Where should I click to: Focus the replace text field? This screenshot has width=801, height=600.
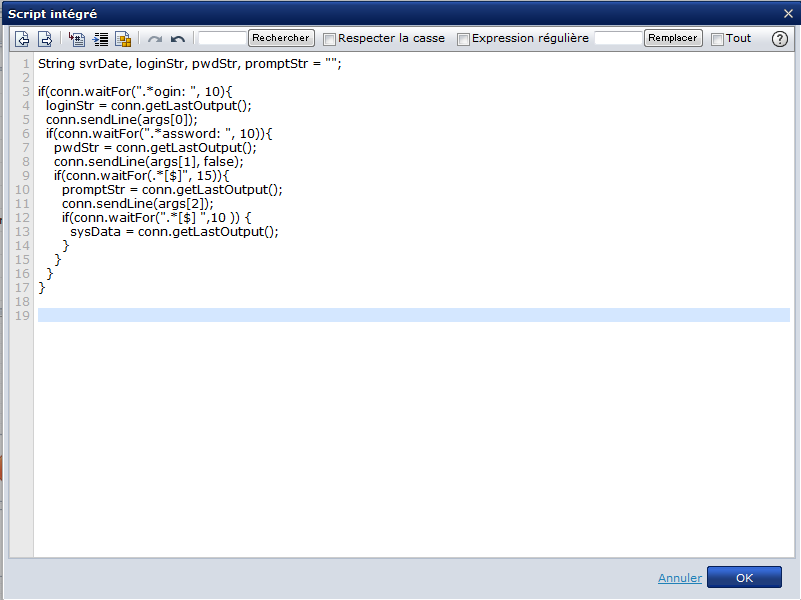(x=618, y=38)
